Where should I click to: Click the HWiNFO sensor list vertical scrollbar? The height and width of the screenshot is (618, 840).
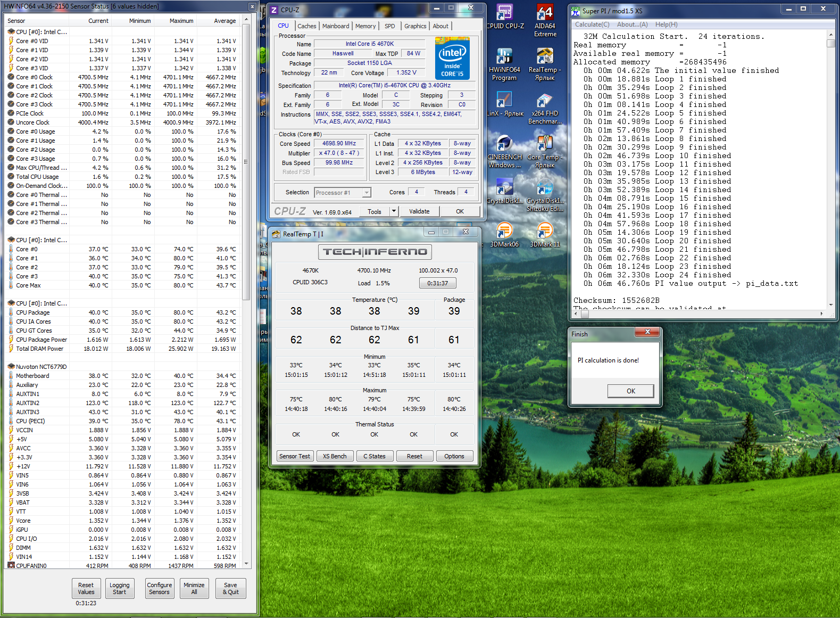point(245,293)
